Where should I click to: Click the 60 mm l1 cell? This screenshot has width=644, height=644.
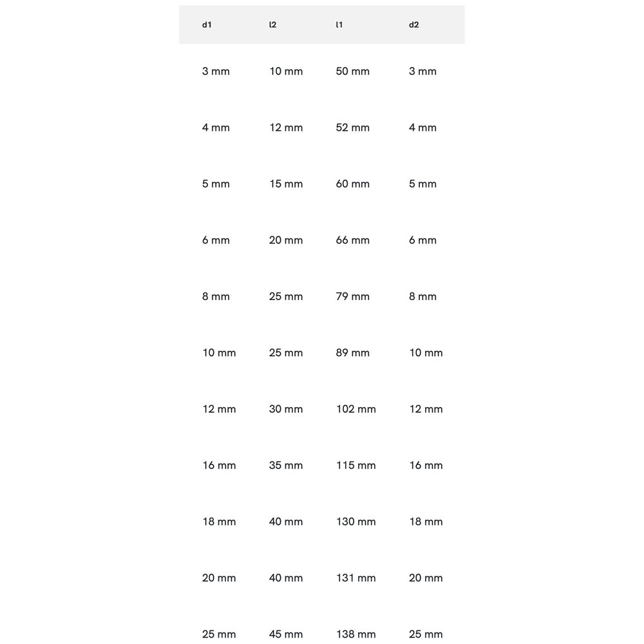coord(353,184)
